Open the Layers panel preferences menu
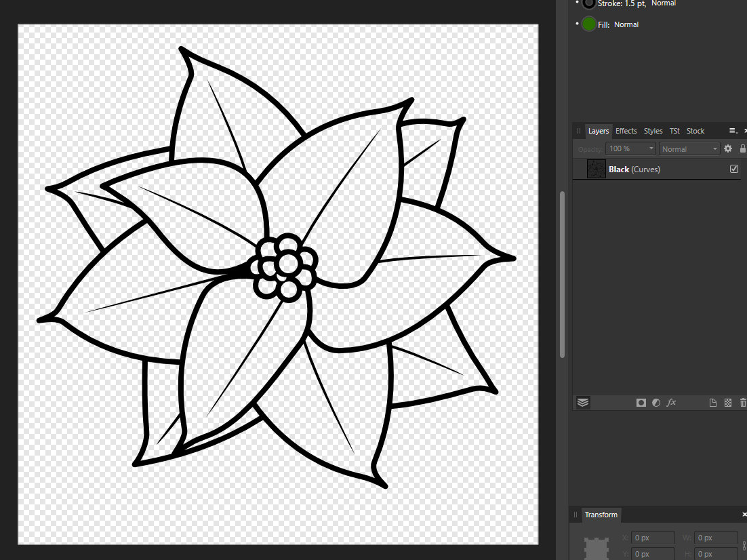 tap(733, 131)
